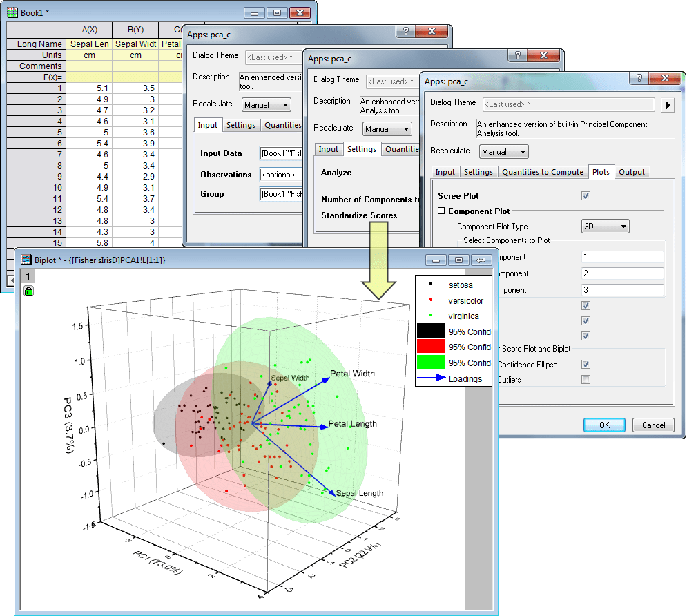Screen dimensions: 687x616
Task: Click the green lock icon in Biplot window
Action: 28,291
